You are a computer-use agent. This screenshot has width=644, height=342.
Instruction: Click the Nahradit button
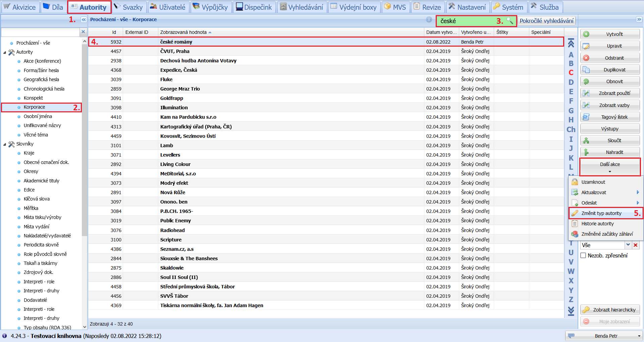[x=610, y=152]
